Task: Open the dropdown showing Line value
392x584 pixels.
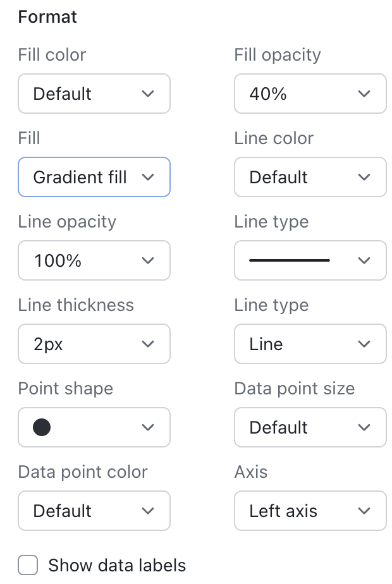Action: point(310,344)
